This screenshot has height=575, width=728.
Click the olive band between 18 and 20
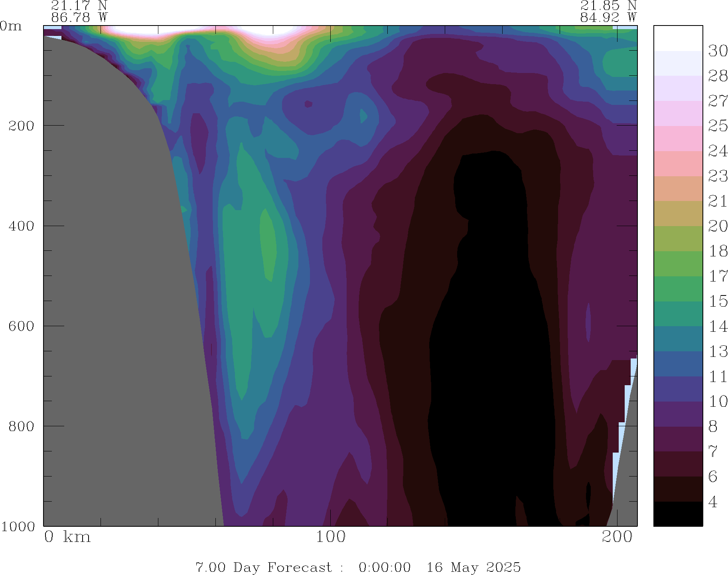678,238
